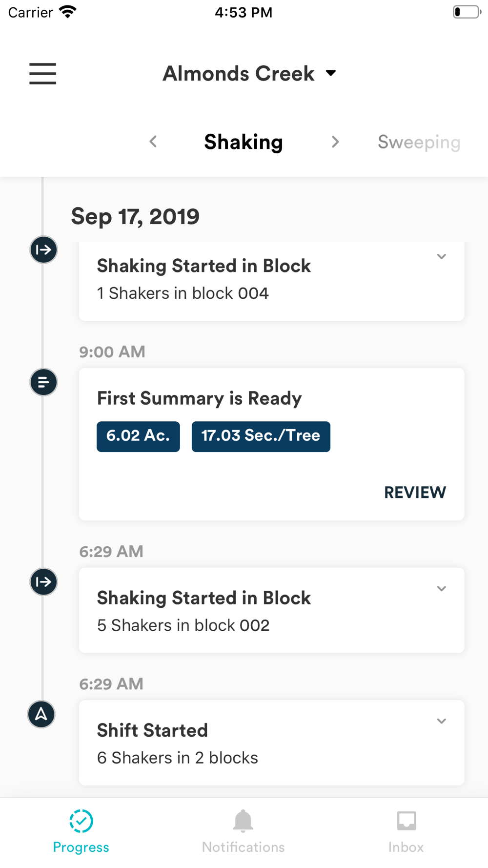Tap the First Summary is Ready card

click(271, 444)
